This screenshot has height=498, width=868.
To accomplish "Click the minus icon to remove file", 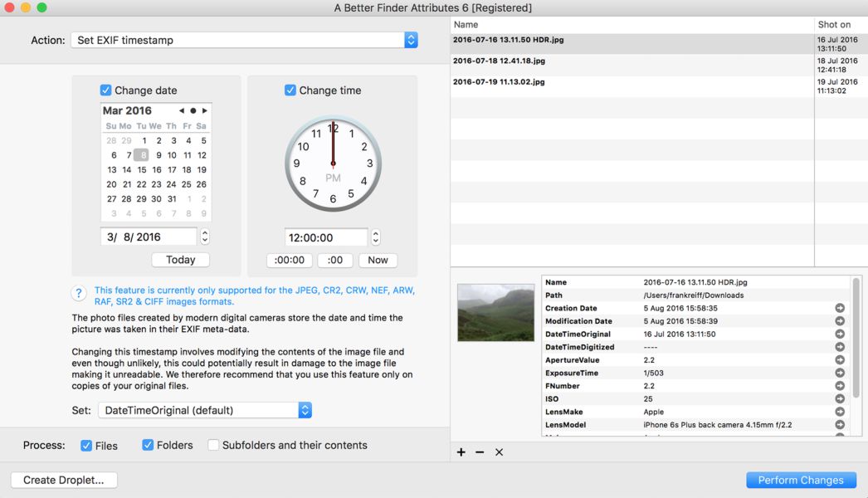I will pos(480,452).
